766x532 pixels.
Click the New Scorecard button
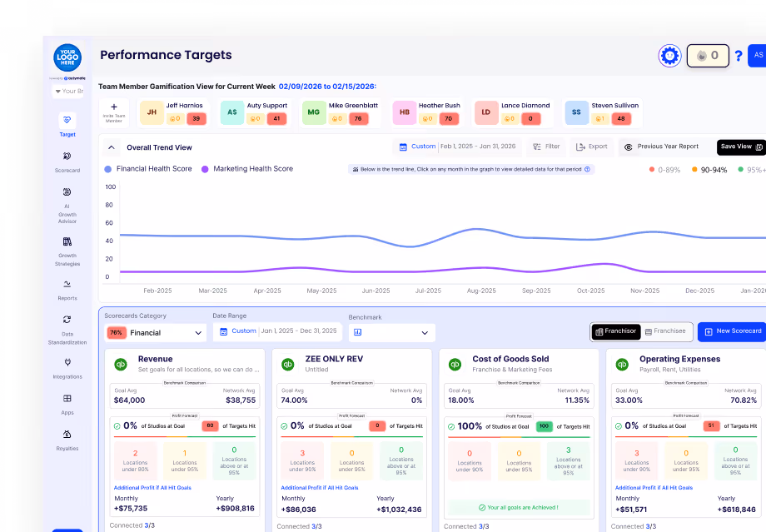[732, 331]
